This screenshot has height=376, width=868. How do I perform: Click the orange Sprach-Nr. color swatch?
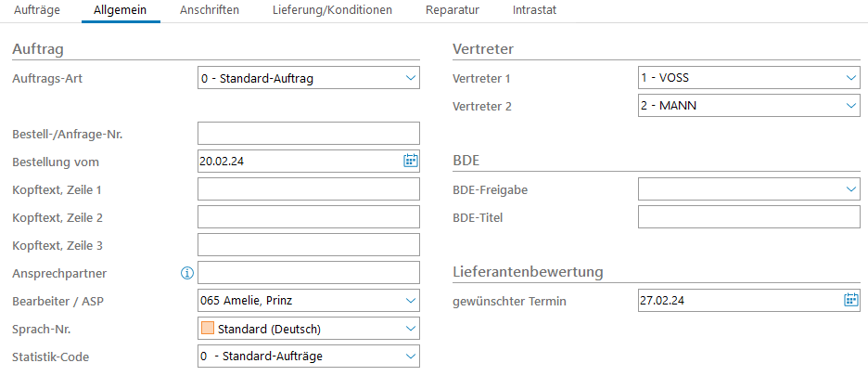(208, 329)
